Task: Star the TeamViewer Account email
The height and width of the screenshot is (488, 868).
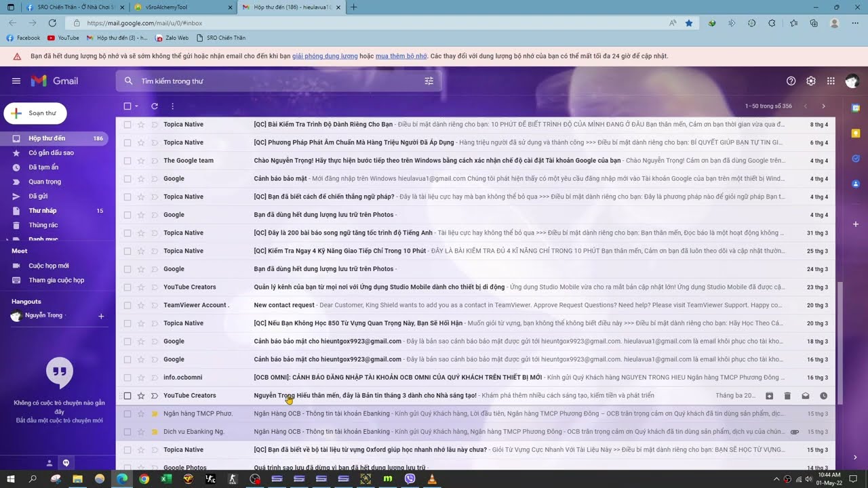Action: 141,305
